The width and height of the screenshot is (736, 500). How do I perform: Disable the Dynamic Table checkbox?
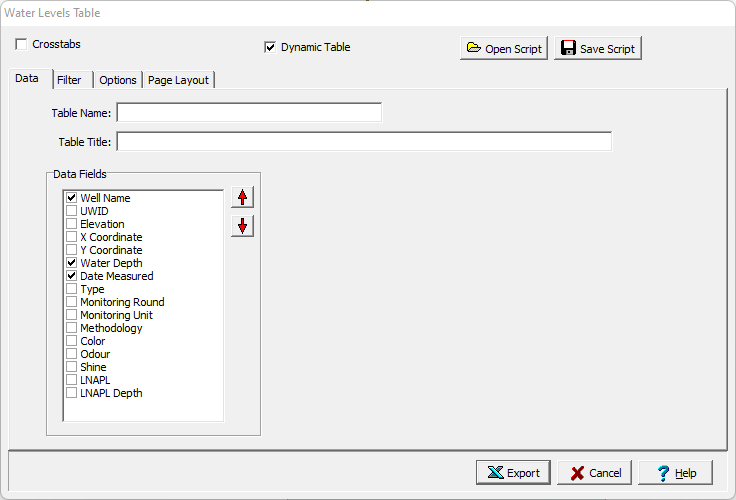270,47
